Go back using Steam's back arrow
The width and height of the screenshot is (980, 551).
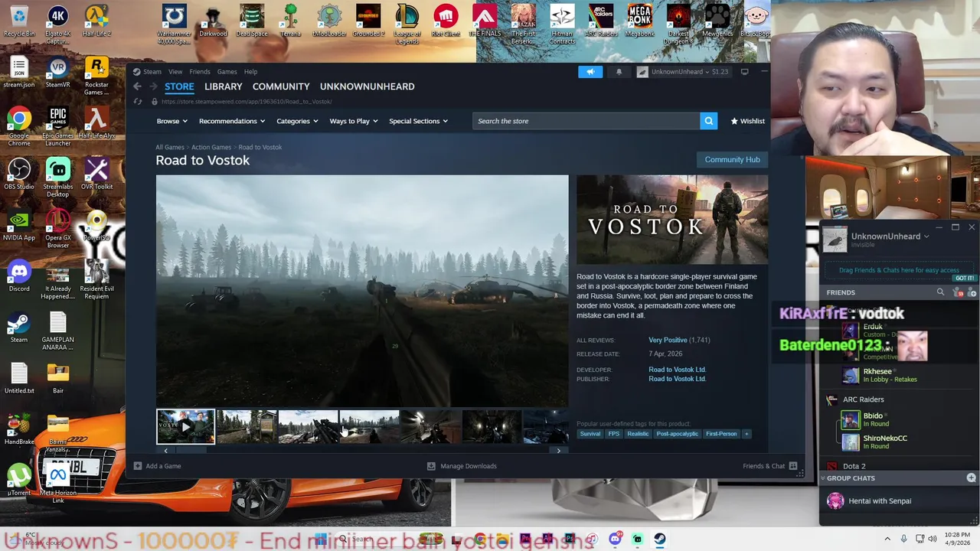click(x=137, y=86)
